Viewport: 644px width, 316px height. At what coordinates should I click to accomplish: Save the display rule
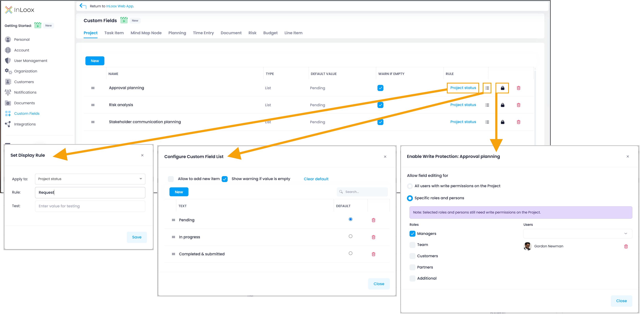click(136, 237)
